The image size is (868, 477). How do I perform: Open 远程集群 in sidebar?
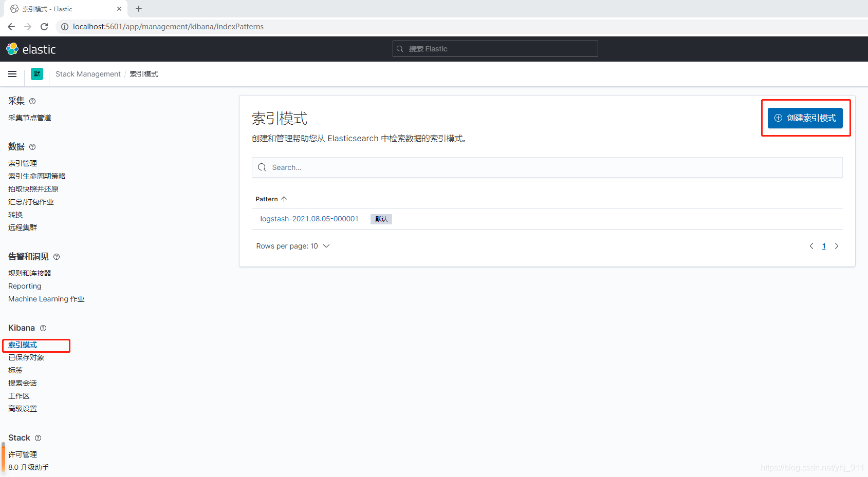(x=23, y=227)
